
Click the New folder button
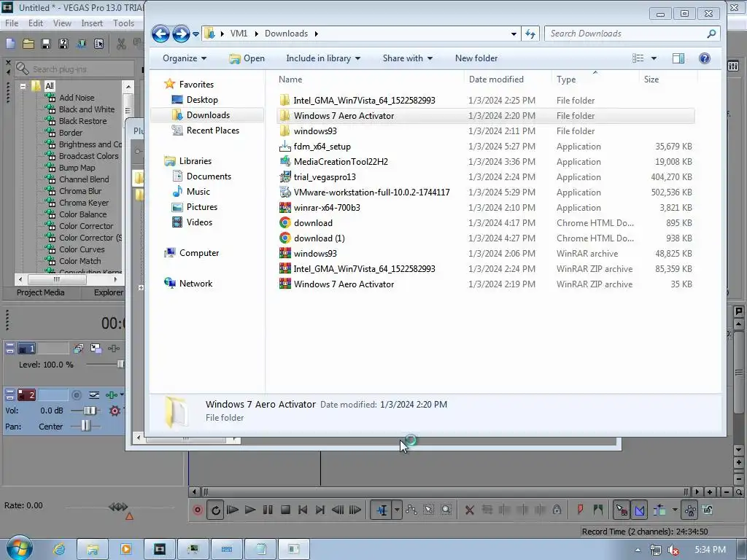(476, 58)
